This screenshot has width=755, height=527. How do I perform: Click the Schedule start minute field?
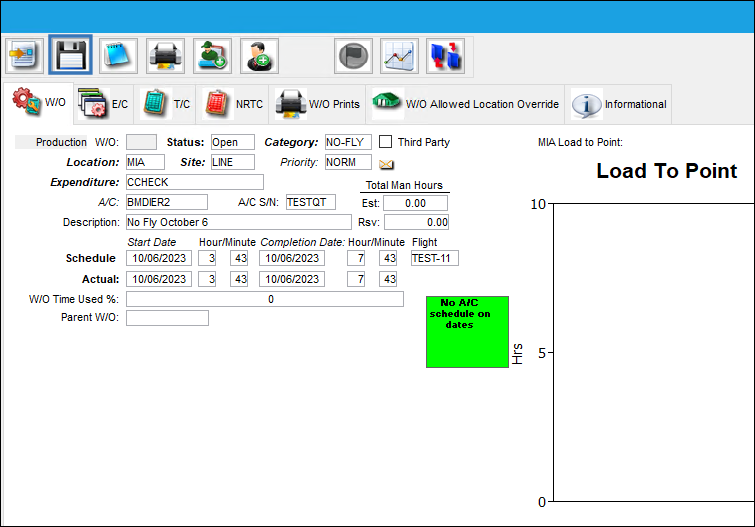tap(239, 258)
